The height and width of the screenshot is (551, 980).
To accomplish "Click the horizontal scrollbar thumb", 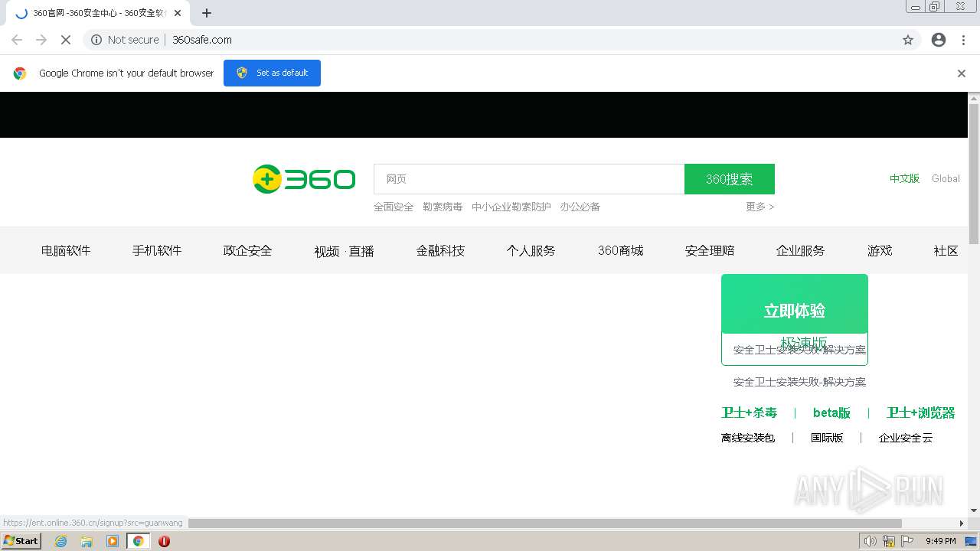I will (x=545, y=523).
